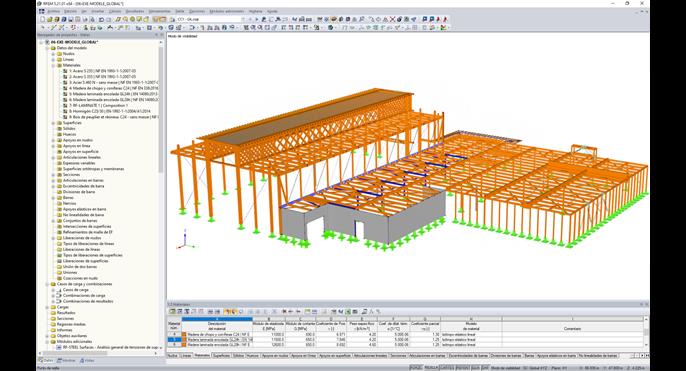Click the RFEM application icon in title bar
686x371 pixels.
[40, 4]
